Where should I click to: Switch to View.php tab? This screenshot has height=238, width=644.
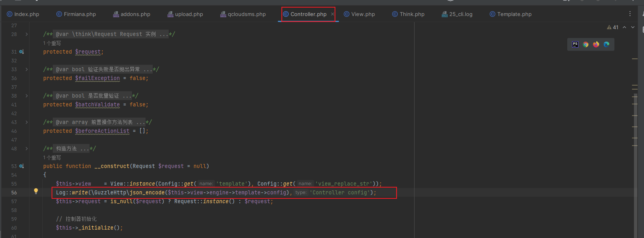[x=359, y=14]
